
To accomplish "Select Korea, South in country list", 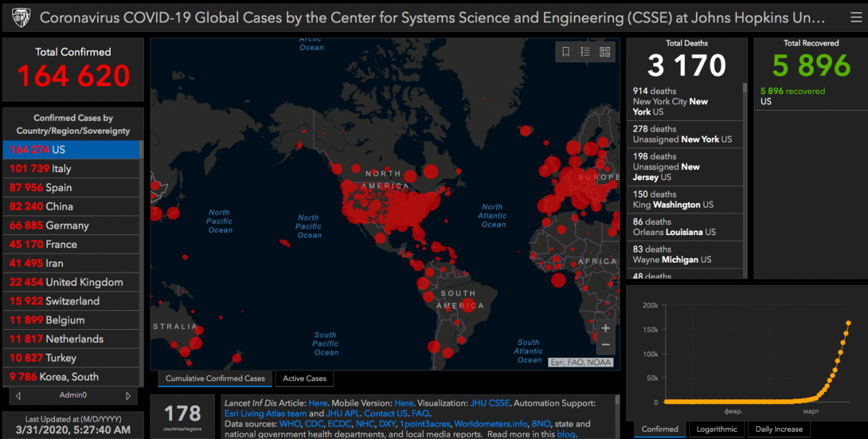I will coord(71,377).
